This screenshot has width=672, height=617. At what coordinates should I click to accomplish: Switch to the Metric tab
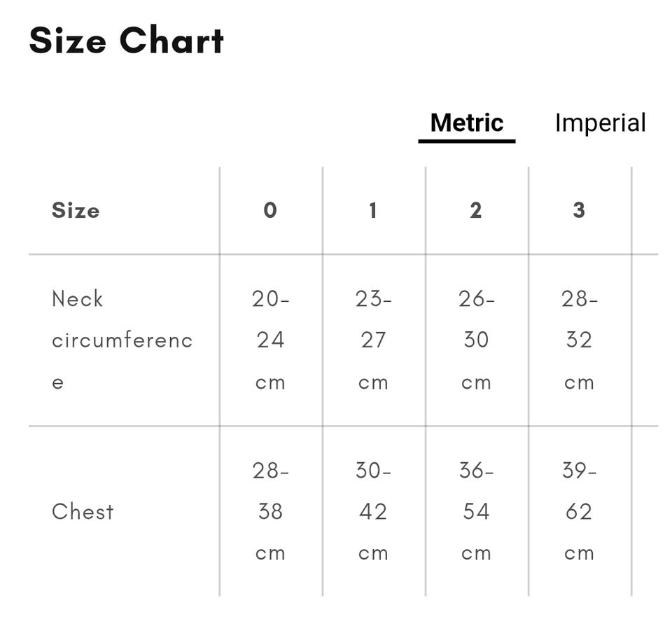click(x=467, y=123)
